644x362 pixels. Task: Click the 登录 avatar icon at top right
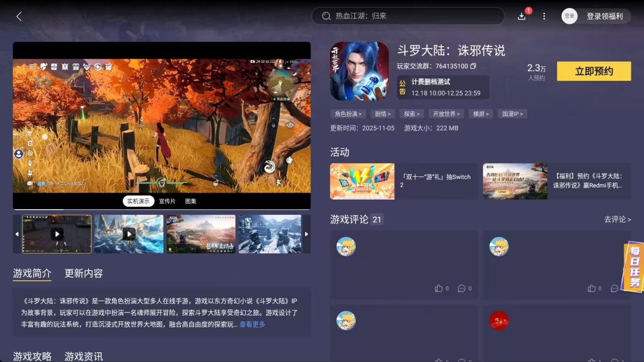click(569, 16)
